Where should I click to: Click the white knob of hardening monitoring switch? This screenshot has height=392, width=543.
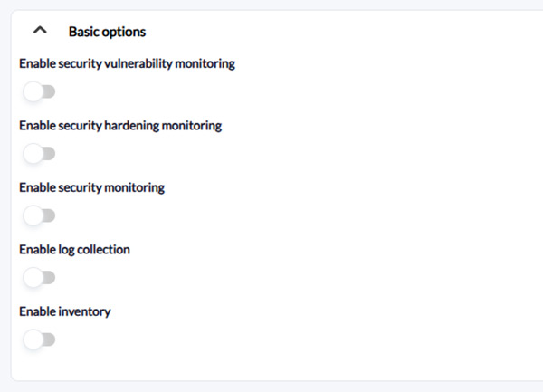(33, 154)
